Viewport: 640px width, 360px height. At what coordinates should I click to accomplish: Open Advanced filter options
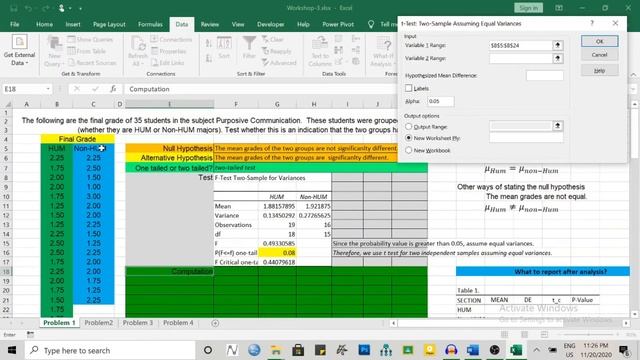[279, 62]
